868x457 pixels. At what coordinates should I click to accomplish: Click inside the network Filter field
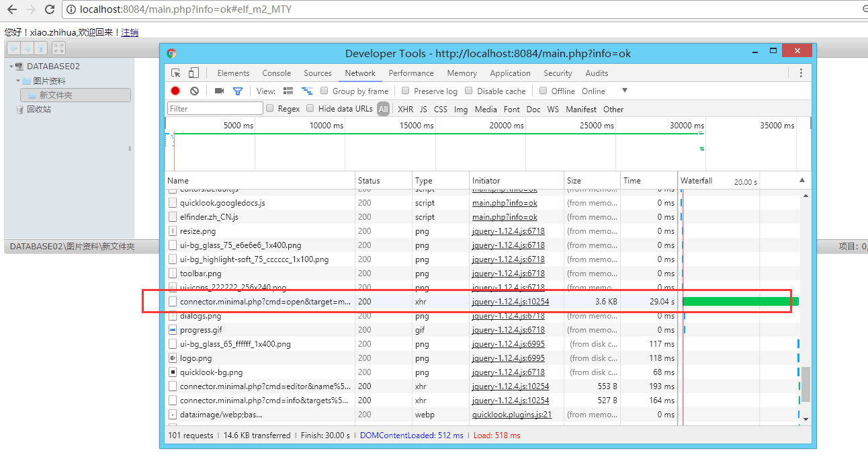[x=215, y=108]
